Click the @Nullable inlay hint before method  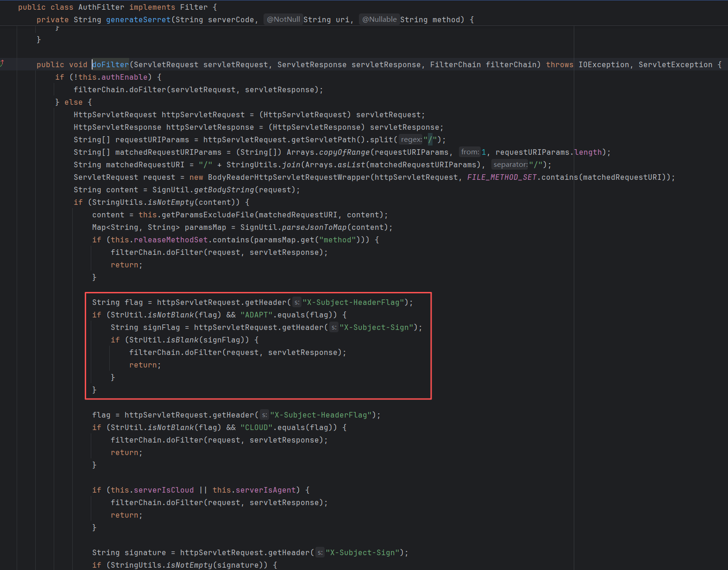click(379, 19)
